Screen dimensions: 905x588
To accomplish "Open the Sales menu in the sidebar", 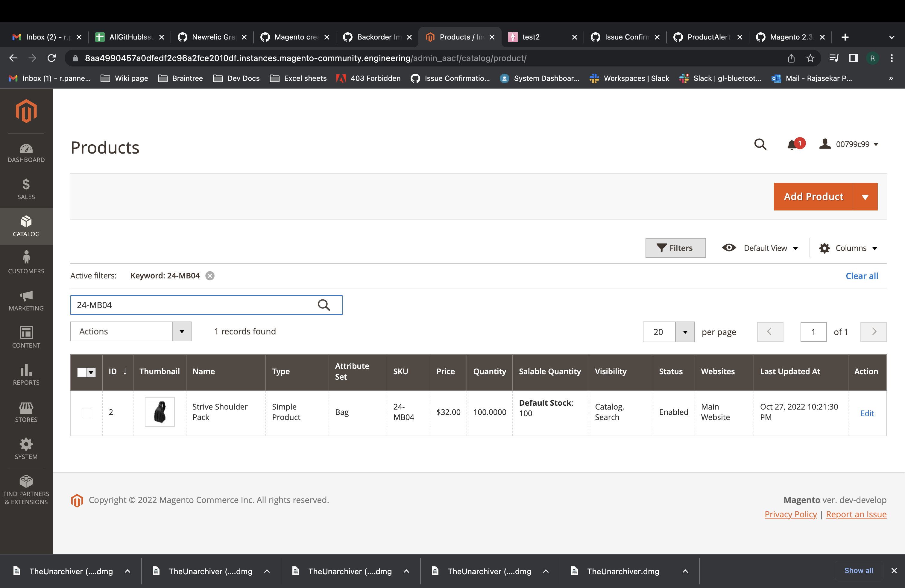I will click(x=26, y=189).
